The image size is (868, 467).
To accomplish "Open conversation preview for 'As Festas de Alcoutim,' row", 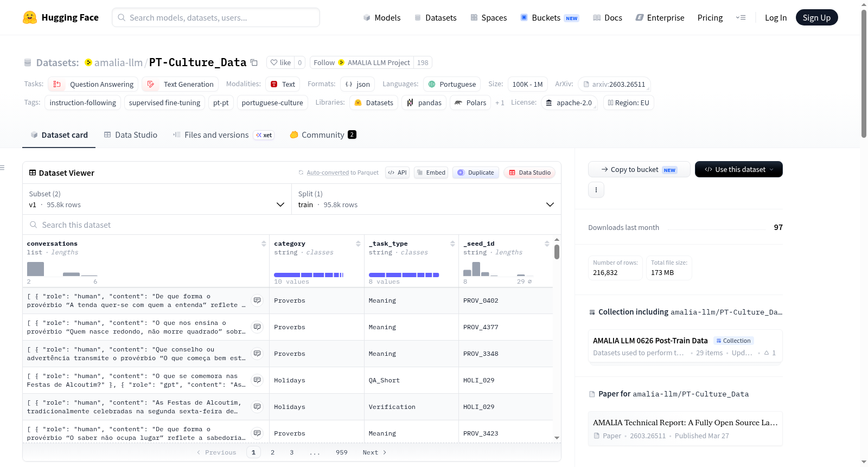I will pos(257,407).
